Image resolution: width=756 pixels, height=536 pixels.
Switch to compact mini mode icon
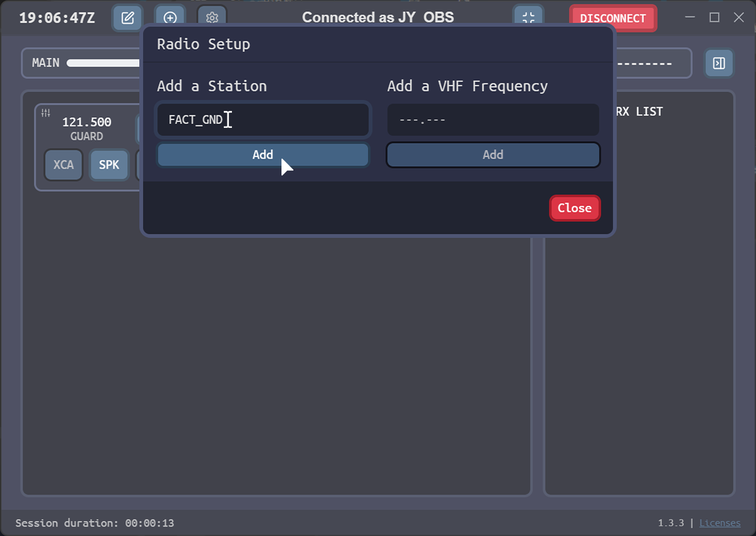point(528,18)
